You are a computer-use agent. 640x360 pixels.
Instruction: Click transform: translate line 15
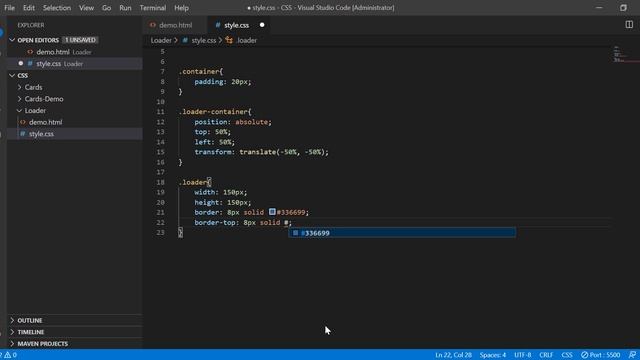point(261,152)
